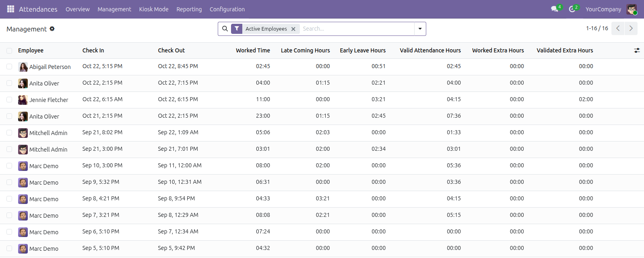Remove the Active Employees filter
This screenshot has height=258, width=644.
point(293,29)
